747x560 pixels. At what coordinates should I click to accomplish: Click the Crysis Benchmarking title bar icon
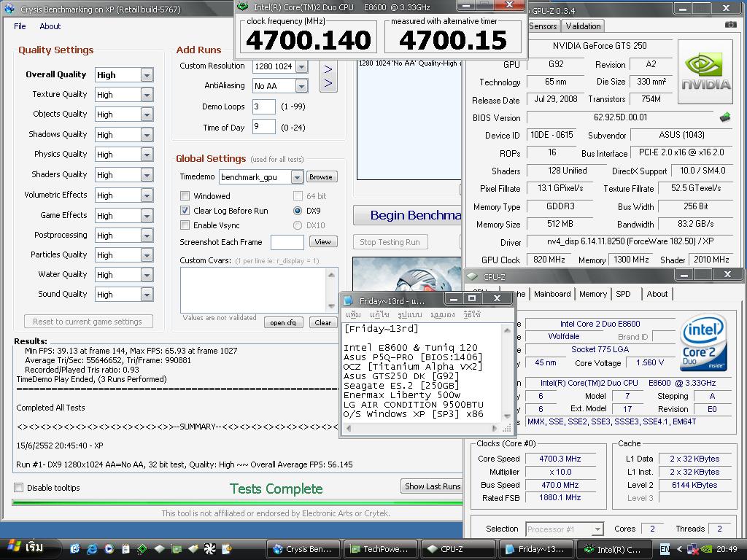click(9, 9)
